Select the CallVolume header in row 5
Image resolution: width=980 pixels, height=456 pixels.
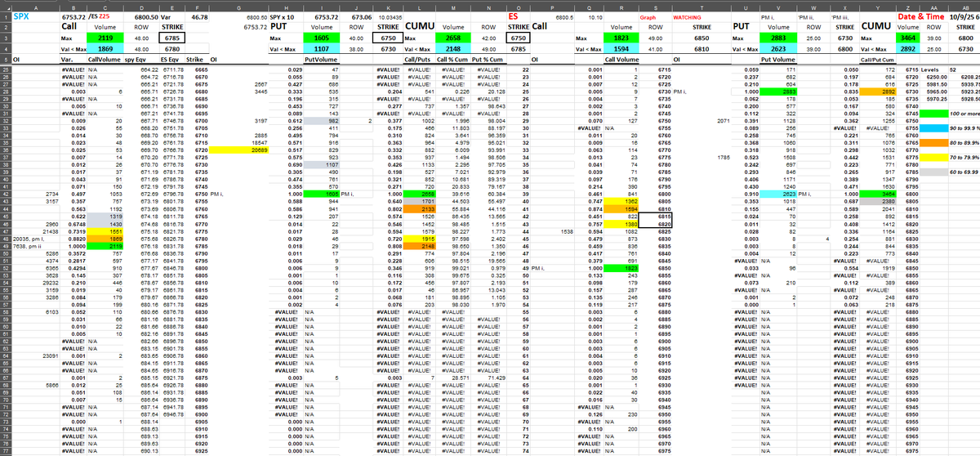click(x=104, y=60)
